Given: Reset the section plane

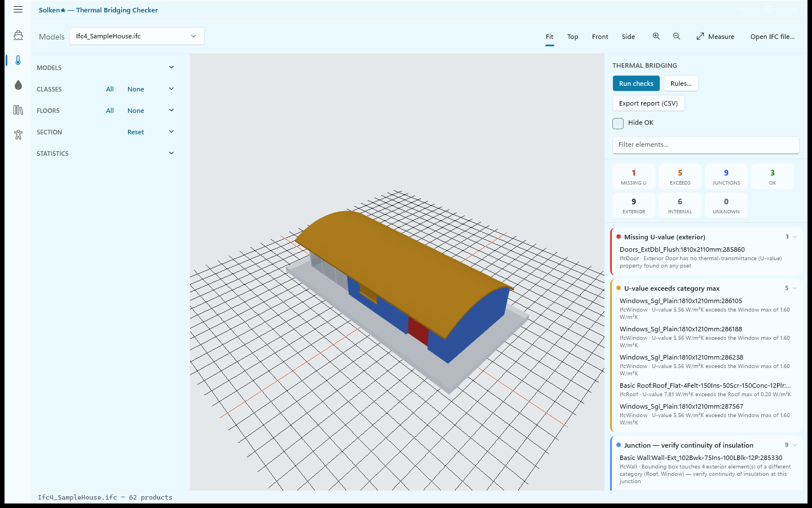Looking at the screenshot, I should (135, 132).
